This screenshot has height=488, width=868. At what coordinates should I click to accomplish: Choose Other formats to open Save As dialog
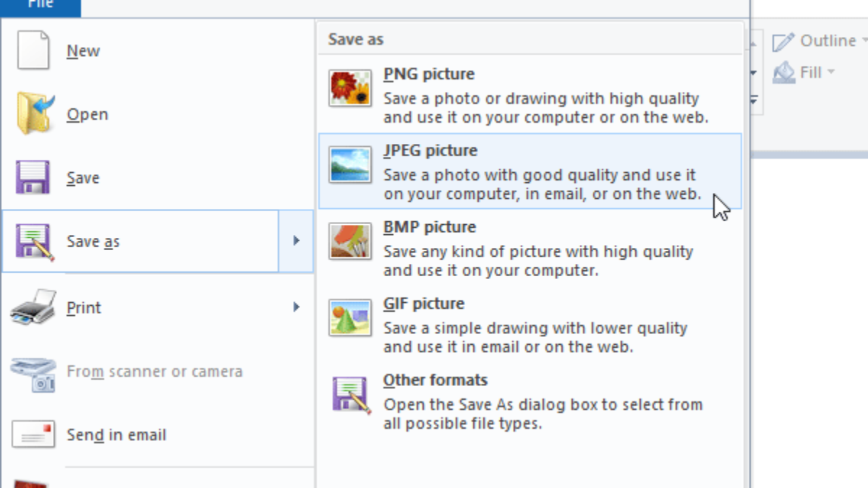click(x=506, y=401)
